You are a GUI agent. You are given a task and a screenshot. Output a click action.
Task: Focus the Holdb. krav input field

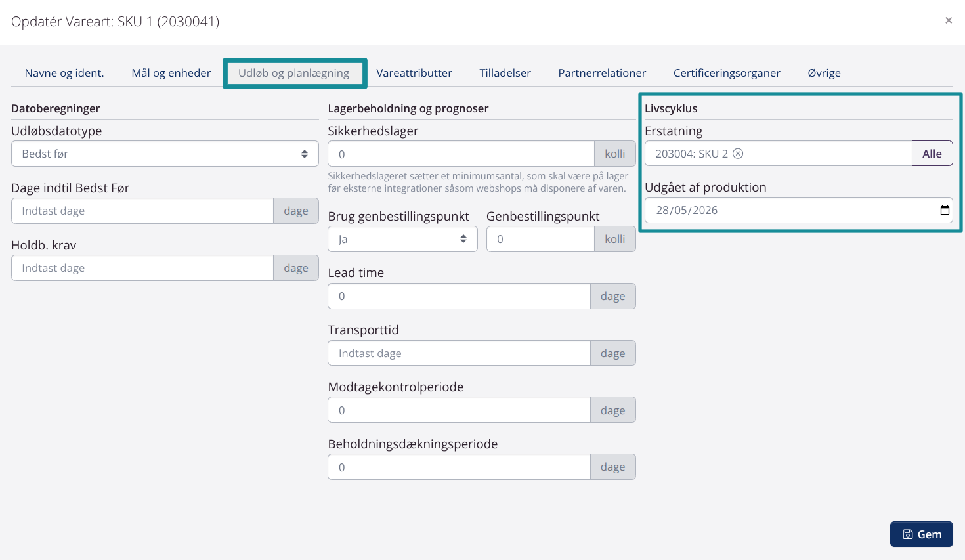tap(142, 268)
